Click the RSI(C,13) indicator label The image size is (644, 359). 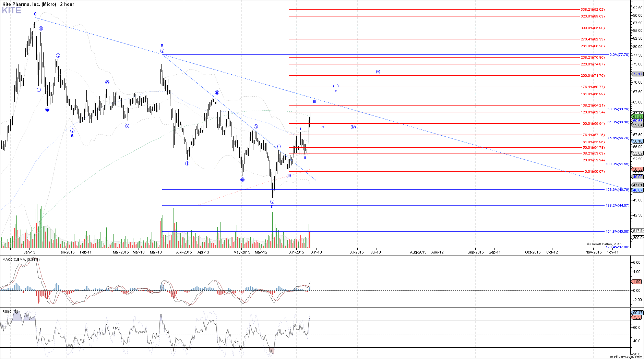click(x=10, y=312)
